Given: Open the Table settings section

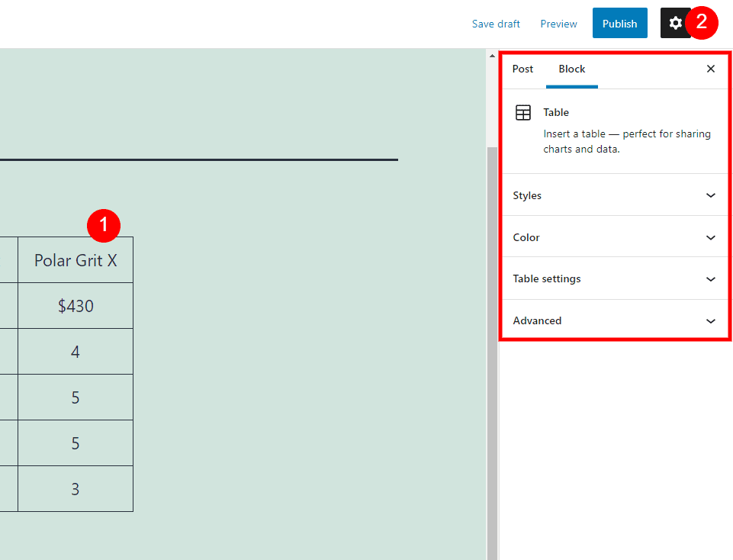Looking at the screenshot, I should coord(614,278).
